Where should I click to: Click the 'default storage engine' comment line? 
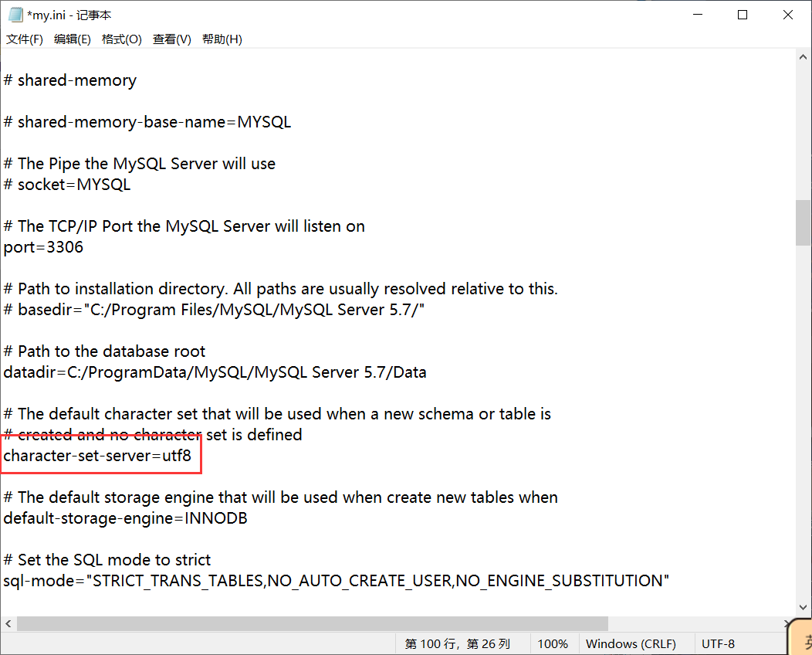(281, 497)
